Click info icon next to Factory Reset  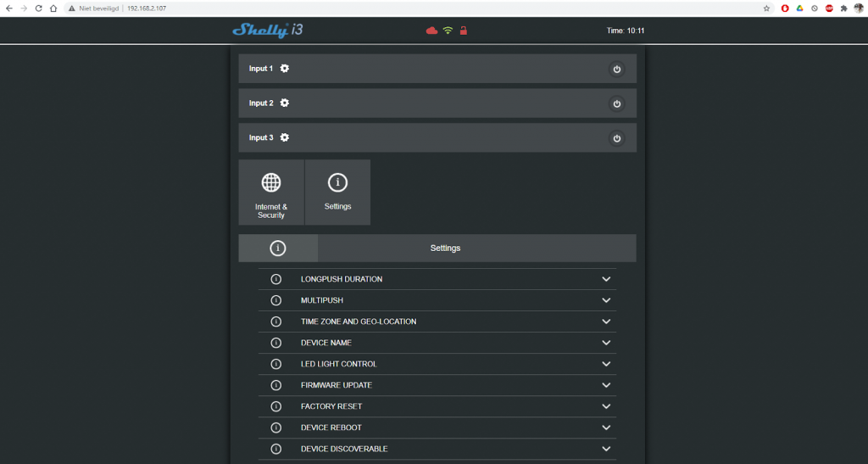[275, 406]
